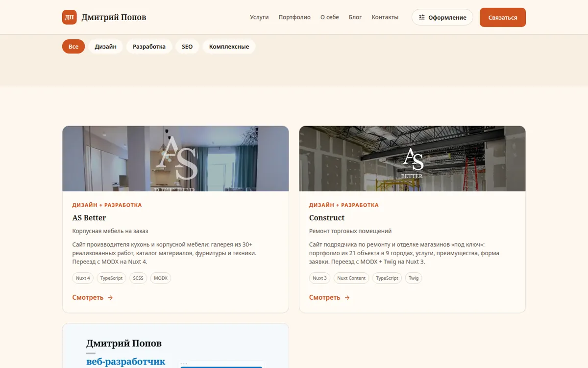
Task: Follow Смотреть link on Construct card
Action: [x=329, y=297]
